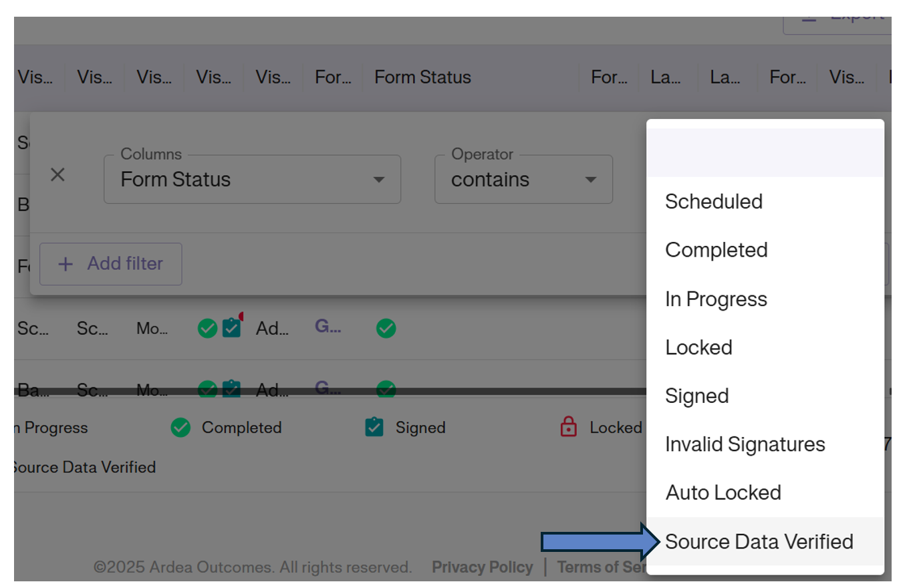Choose Locked in the dropdown list
This screenshot has width=907, height=588.
coord(698,347)
